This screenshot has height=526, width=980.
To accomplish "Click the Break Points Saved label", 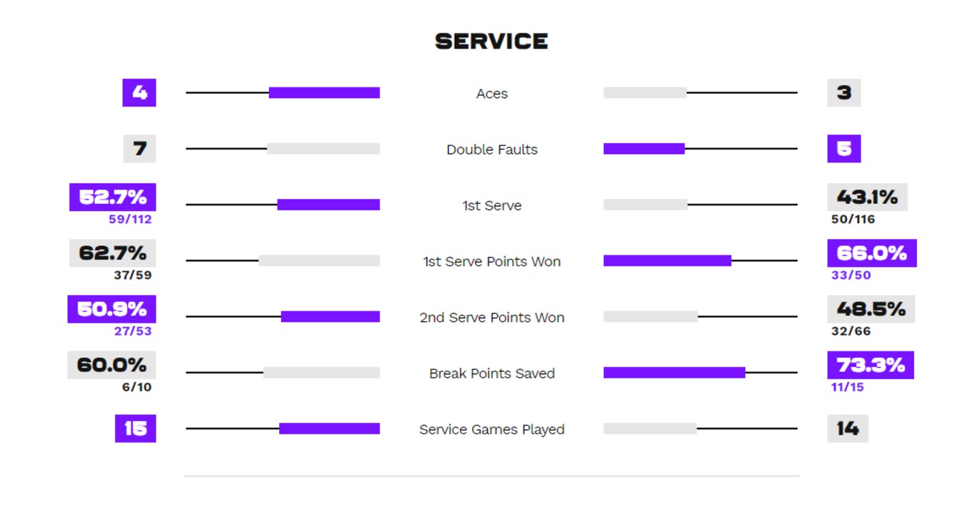I will pos(491,374).
